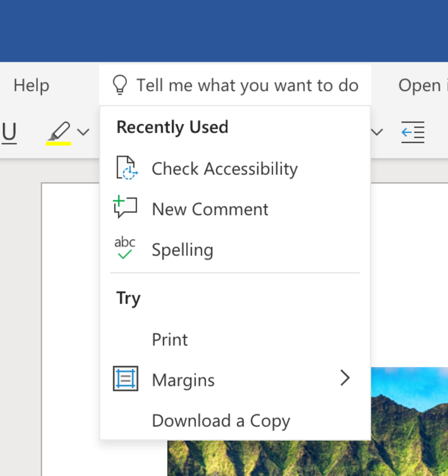Open the Help menu
Viewport: 448px width, 476px height.
(31, 85)
